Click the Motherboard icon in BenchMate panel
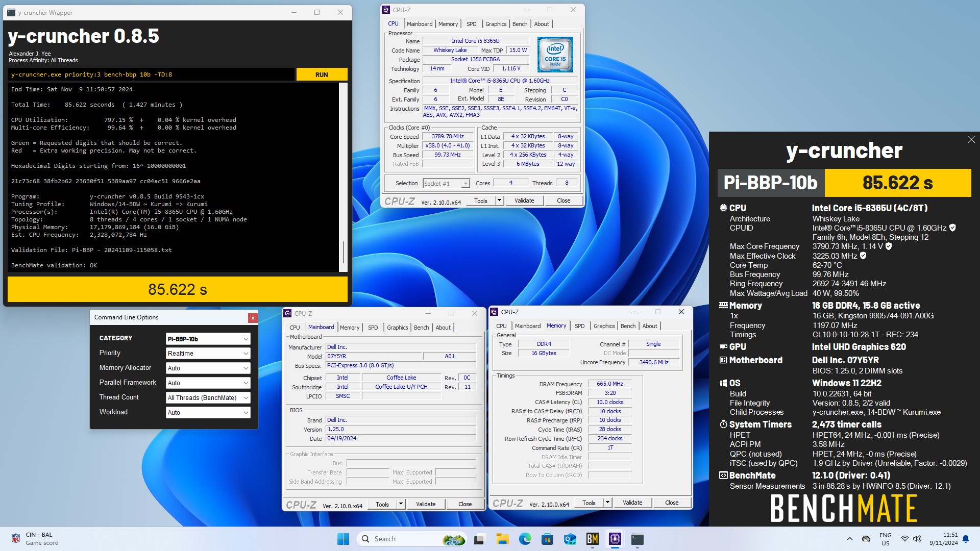The width and height of the screenshot is (980, 551). pos(723,360)
